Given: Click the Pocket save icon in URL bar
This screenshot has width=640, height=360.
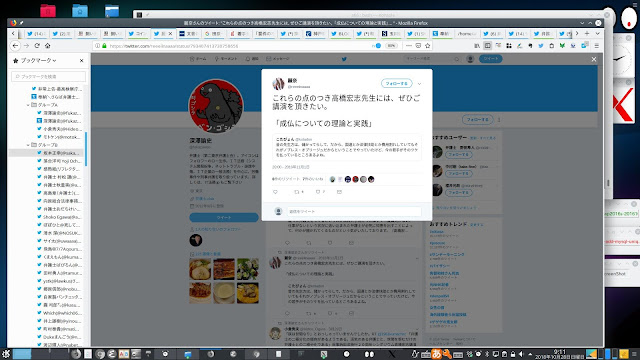Looking at the screenshot, I should click(x=418, y=46).
